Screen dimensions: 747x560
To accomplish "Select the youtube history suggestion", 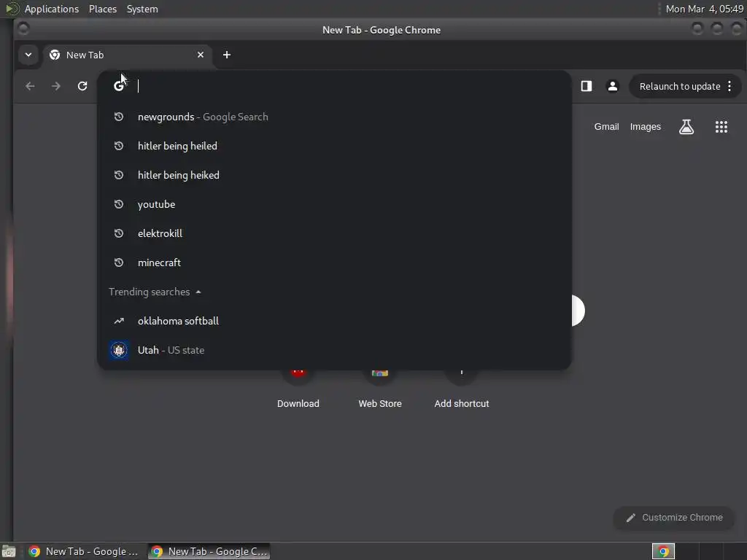I will tap(334, 204).
